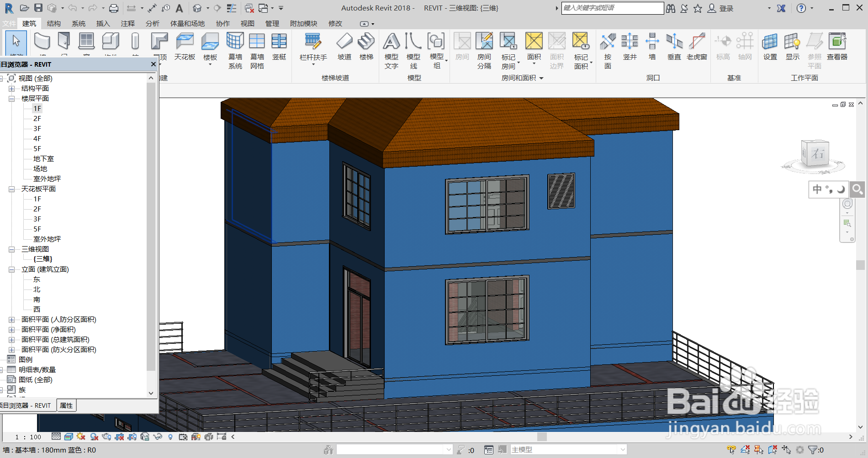Expand the 面积平面 (净面积) branch
Screen dimensions: 868x458
point(12,329)
